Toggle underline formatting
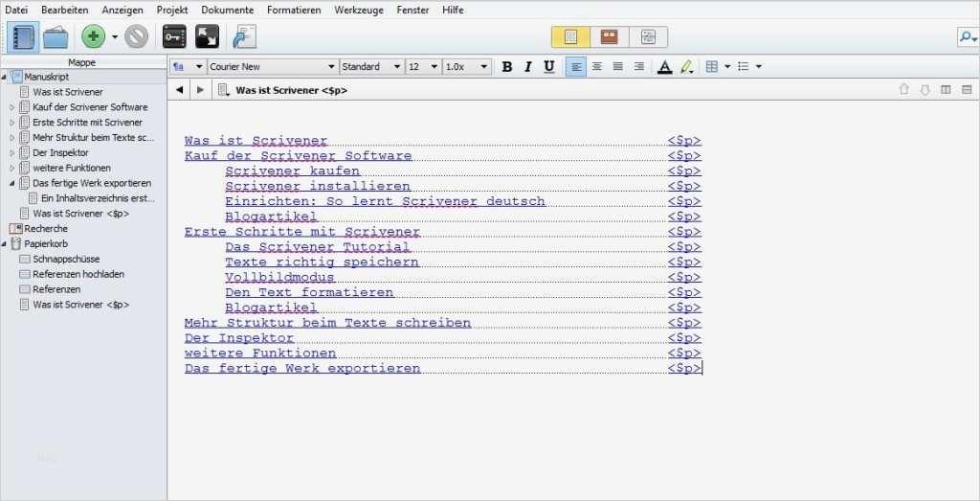 pyautogui.click(x=548, y=66)
